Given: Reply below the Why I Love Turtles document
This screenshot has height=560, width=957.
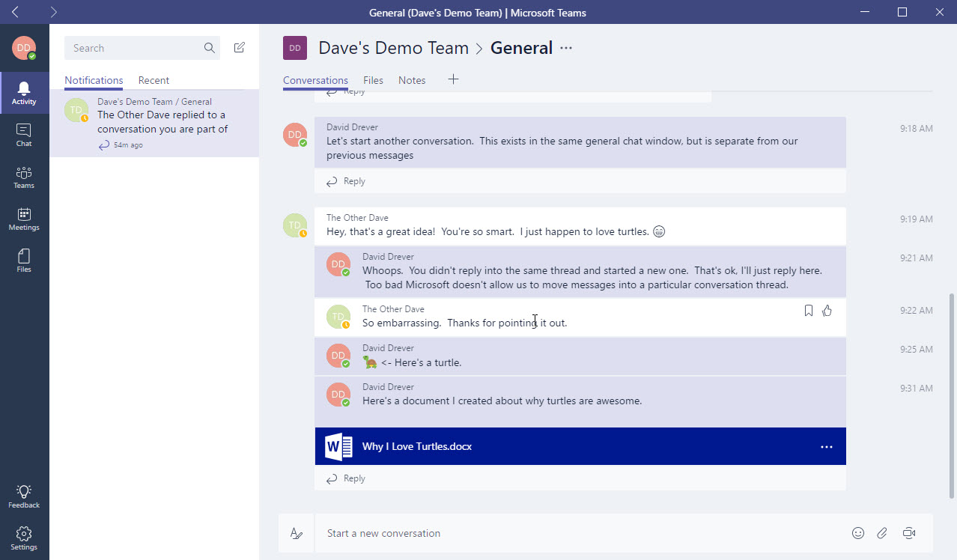Looking at the screenshot, I should (346, 478).
